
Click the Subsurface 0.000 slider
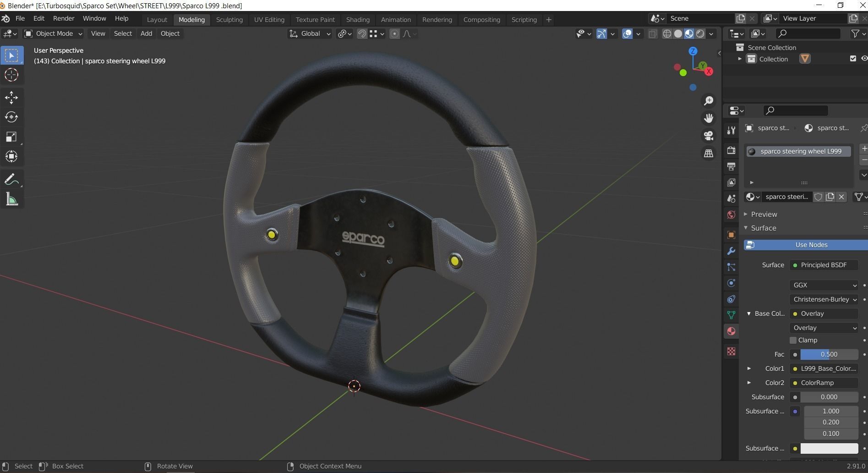pyautogui.click(x=829, y=397)
